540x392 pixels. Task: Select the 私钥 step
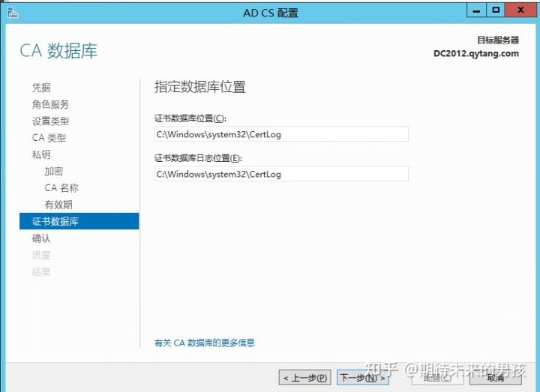tap(41, 154)
